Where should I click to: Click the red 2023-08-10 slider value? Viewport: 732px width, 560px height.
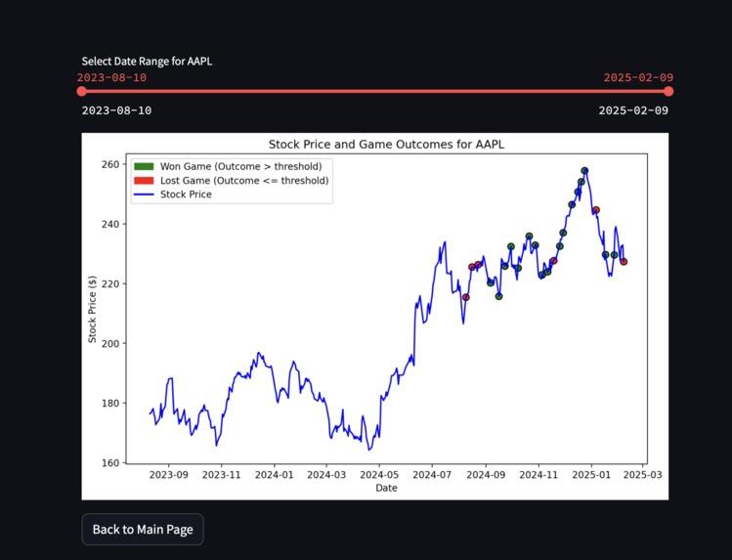(x=111, y=77)
